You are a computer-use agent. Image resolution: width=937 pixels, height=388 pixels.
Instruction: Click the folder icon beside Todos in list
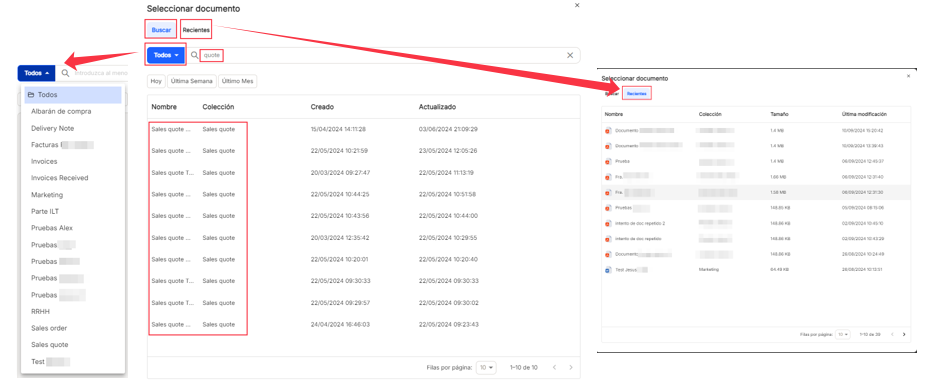[31, 94]
